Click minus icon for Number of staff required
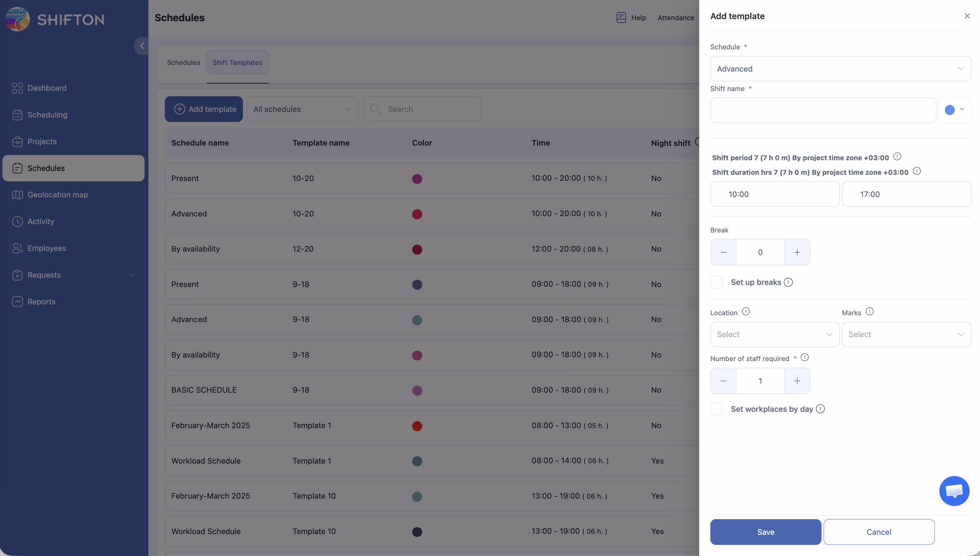980x556 pixels. [723, 381]
